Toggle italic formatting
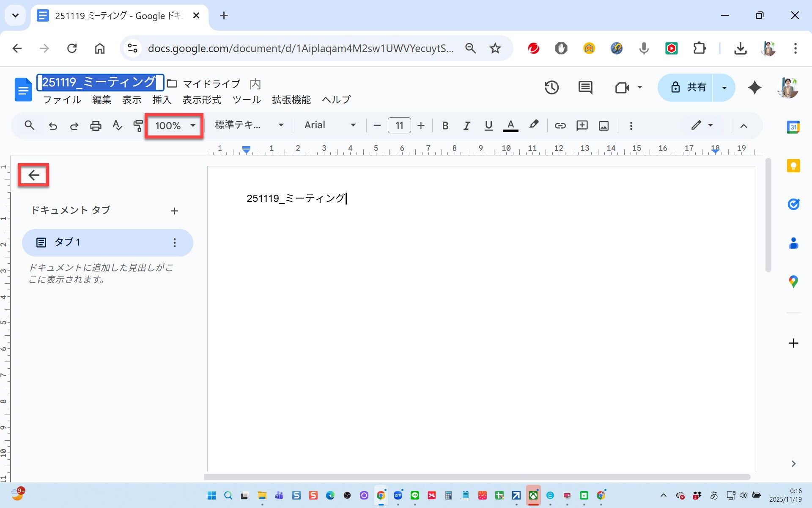 point(466,126)
